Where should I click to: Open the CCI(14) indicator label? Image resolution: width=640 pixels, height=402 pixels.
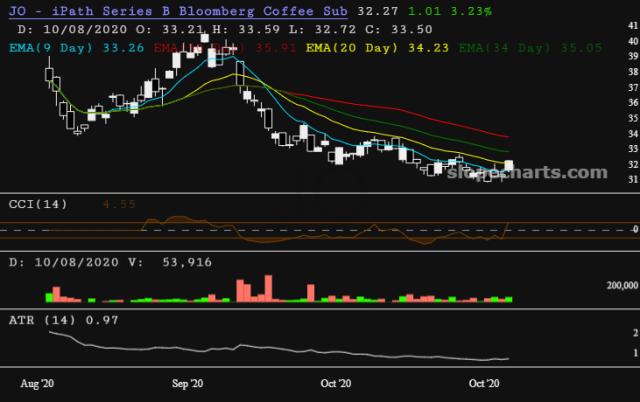(x=36, y=204)
